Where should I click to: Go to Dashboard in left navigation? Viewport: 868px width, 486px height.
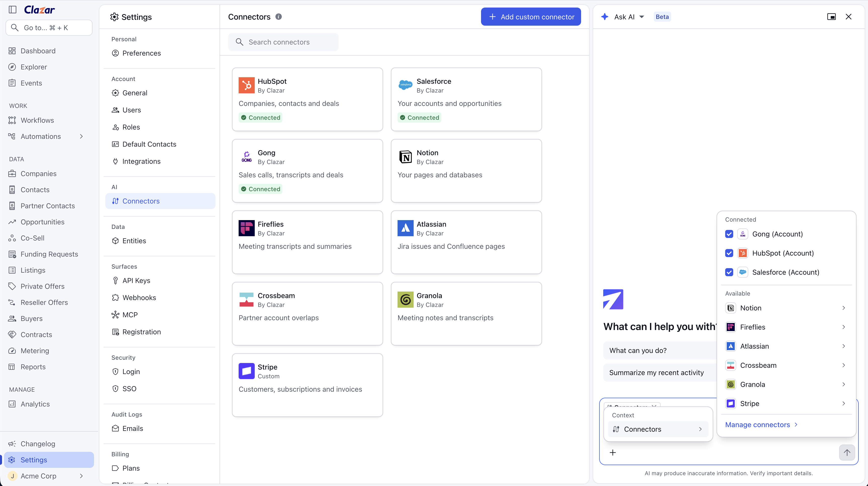(49, 51)
